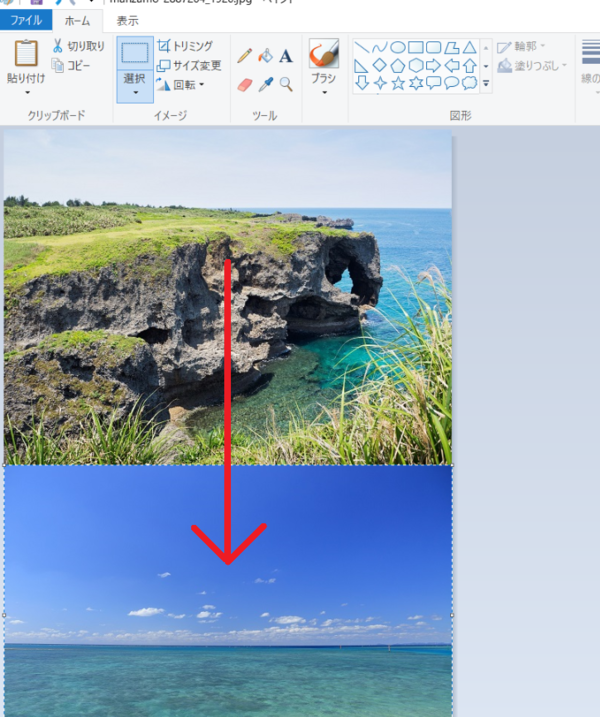Screen dimensions: 600x717
Task: Open the 塗りつぶし fill dropdown
Action: click(x=532, y=66)
